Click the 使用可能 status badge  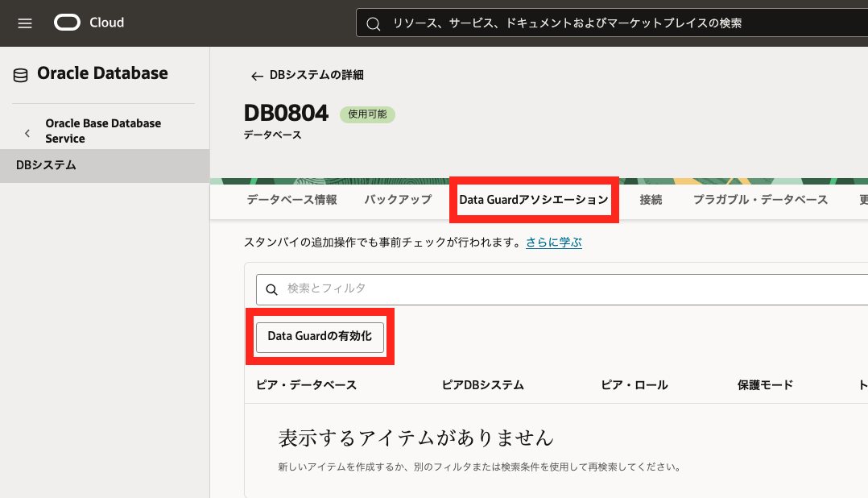pos(367,114)
